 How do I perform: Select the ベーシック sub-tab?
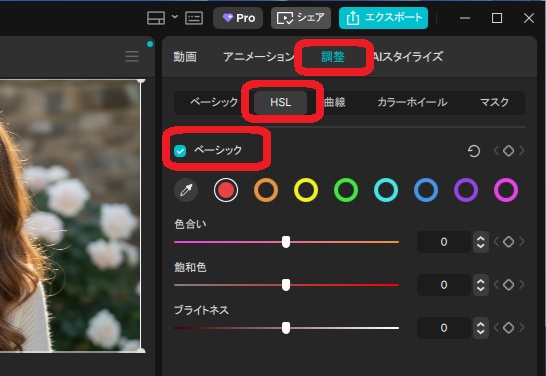(214, 102)
